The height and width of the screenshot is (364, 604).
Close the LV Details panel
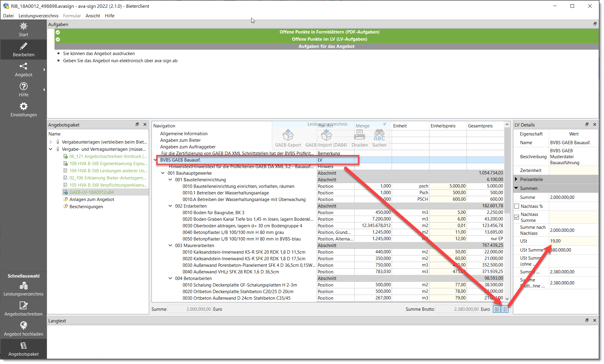pyautogui.click(x=595, y=124)
